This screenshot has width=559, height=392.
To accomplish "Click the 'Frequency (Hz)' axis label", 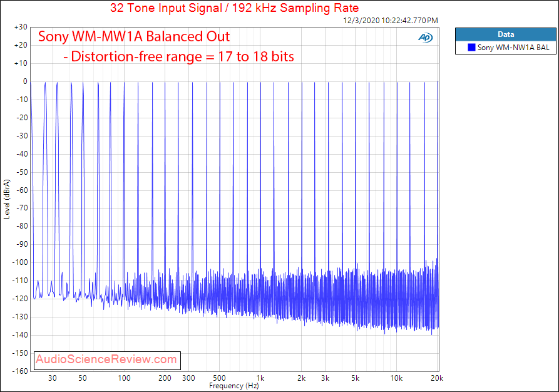I will (234, 386).
